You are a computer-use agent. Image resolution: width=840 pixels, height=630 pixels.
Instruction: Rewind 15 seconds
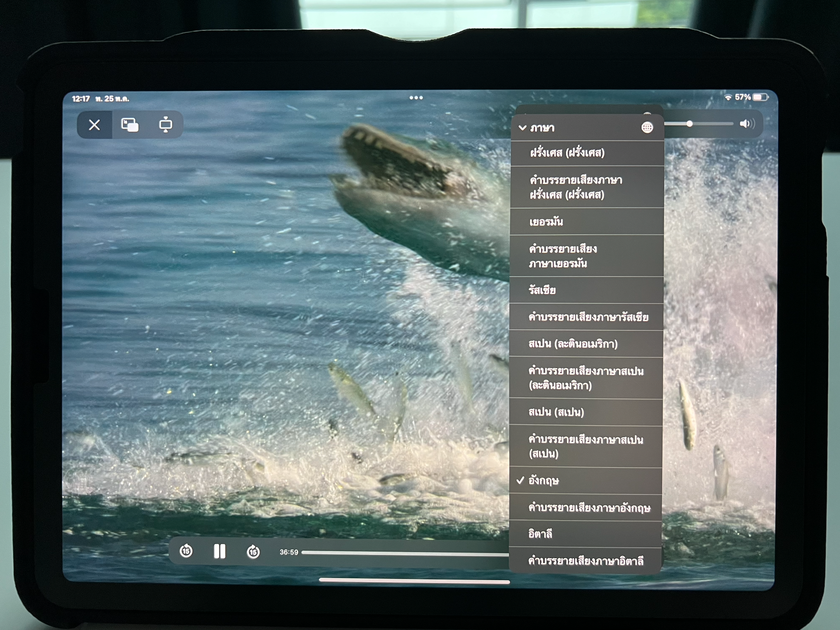tap(186, 551)
